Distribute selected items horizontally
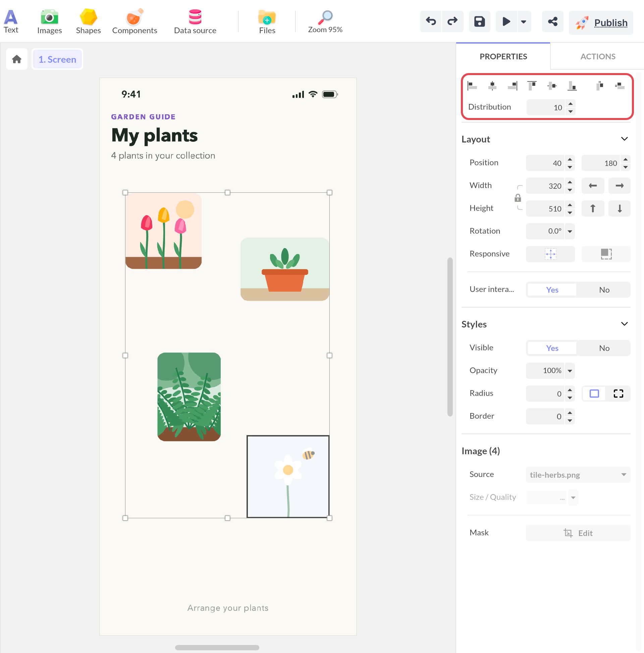The width and height of the screenshot is (644, 653). pos(600,86)
